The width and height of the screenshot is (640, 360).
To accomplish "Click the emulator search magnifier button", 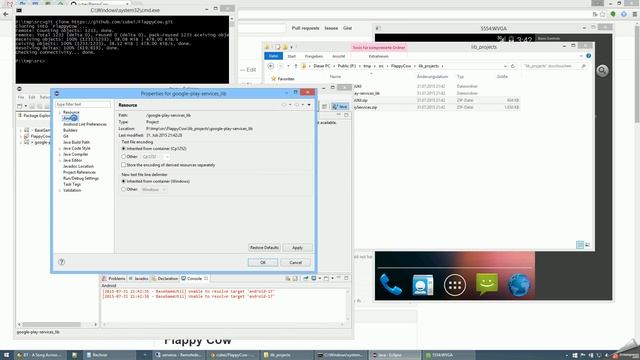I will click(602, 71).
